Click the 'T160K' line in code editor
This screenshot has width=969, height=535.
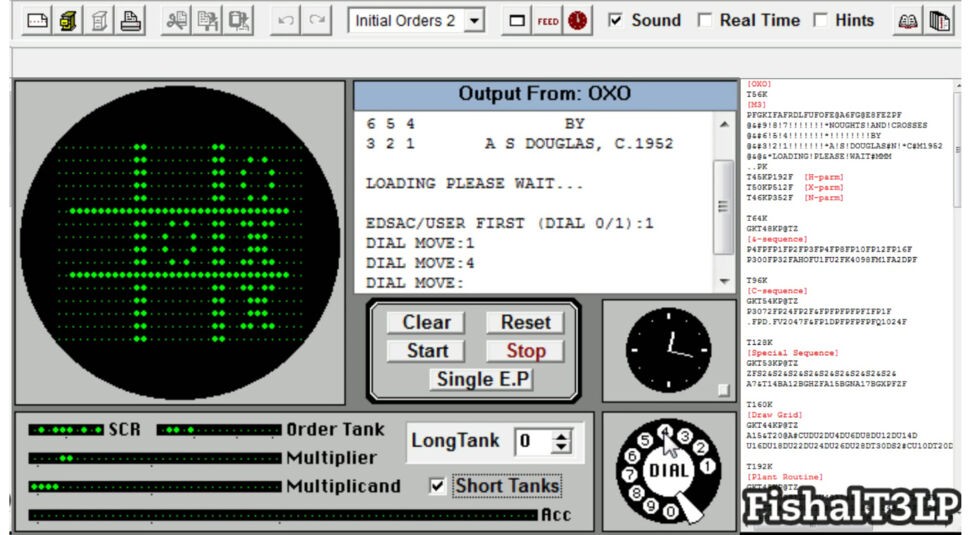pyautogui.click(x=760, y=405)
